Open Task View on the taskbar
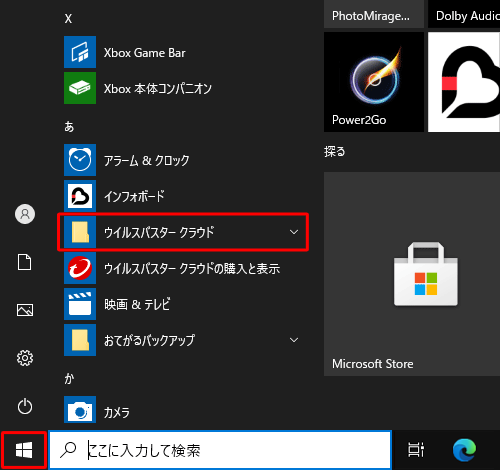The height and width of the screenshot is (470, 500). (x=416, y=450)
